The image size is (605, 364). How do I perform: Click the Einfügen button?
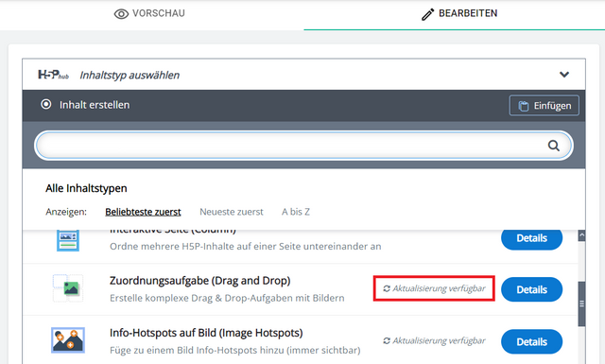(544, 105)
